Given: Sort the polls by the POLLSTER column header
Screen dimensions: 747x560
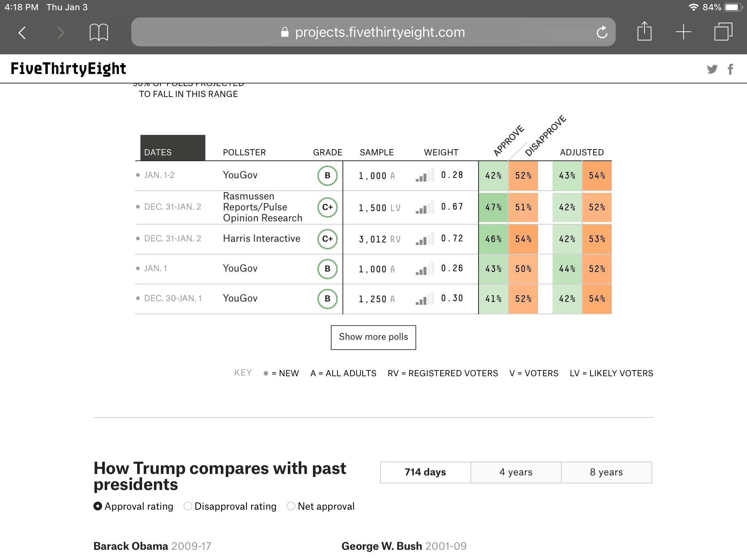Looking at the screenshot, I should coord(244,152).
